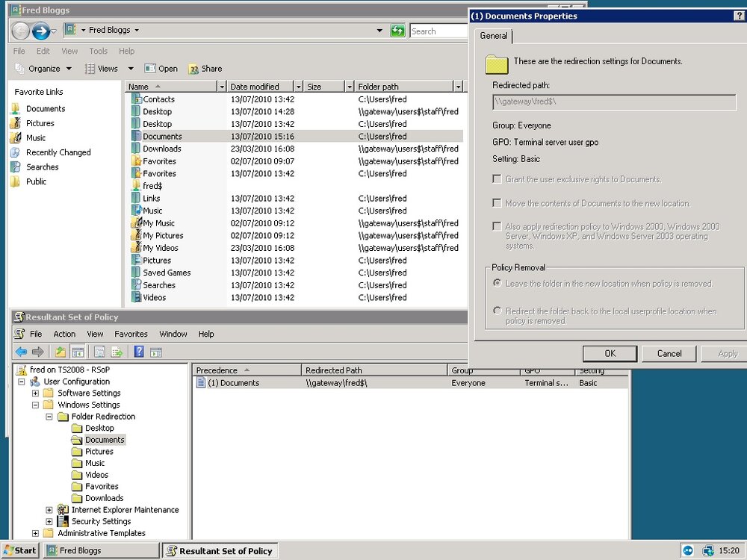Click OK in Documents Properties dialog
This screenshot has height=560, width=747.
tap(610, 353)
